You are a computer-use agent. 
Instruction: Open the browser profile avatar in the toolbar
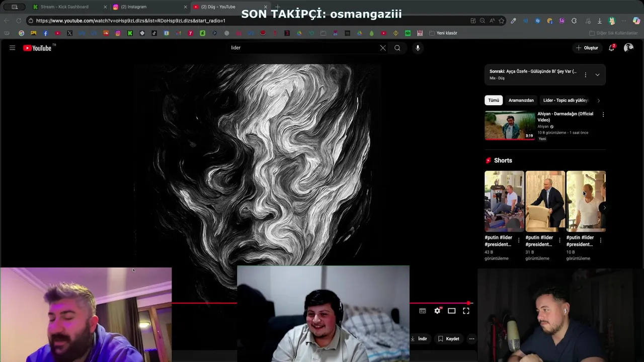pyautogui.click(x=612, y=21)
